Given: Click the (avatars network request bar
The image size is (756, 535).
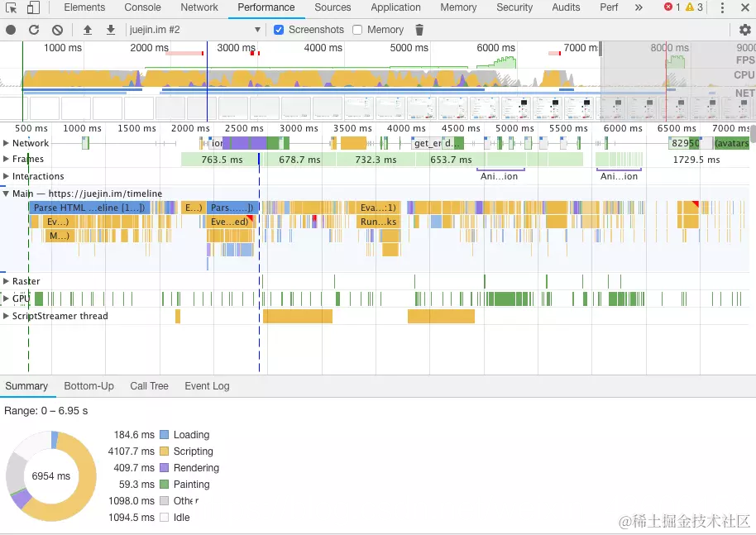Looking at the screenshot, I should point(731,143).
